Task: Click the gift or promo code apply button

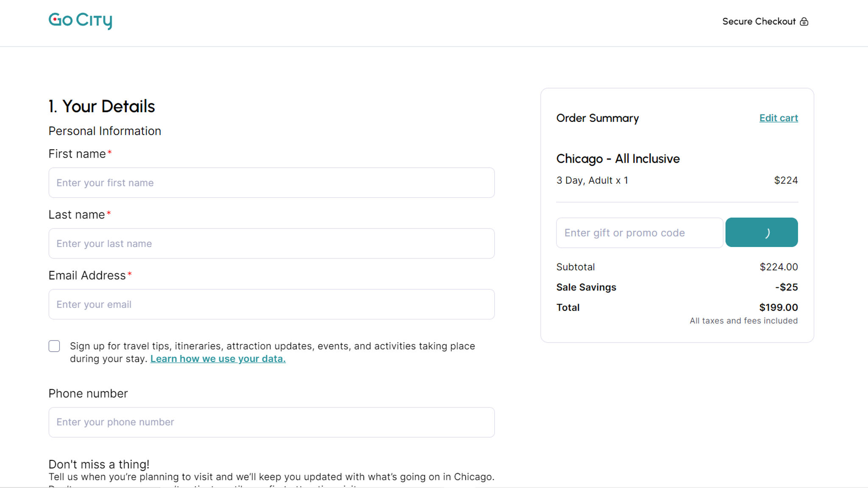Action: pyautogui.click(x=762, y=233)
